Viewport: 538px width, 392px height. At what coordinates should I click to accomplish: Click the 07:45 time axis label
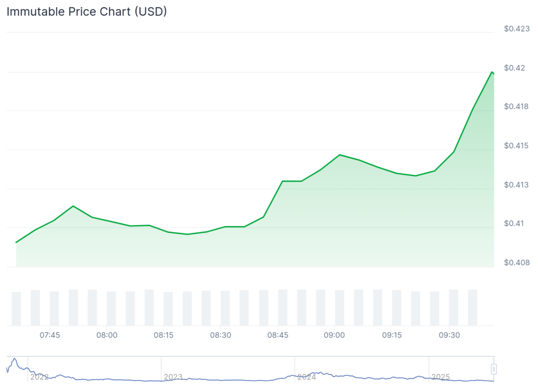pos(50,335)
